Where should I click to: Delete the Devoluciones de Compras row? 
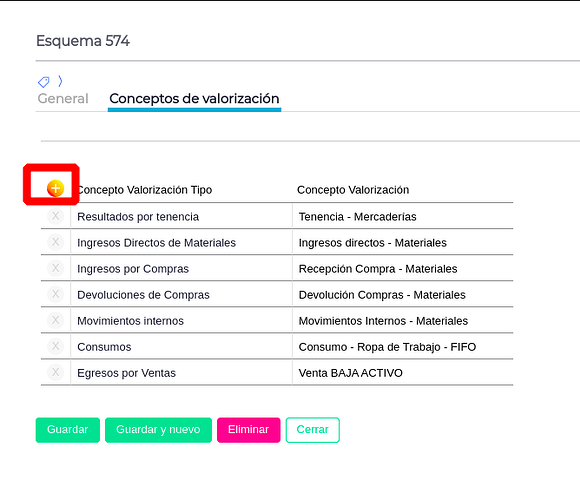click(55, 294)
